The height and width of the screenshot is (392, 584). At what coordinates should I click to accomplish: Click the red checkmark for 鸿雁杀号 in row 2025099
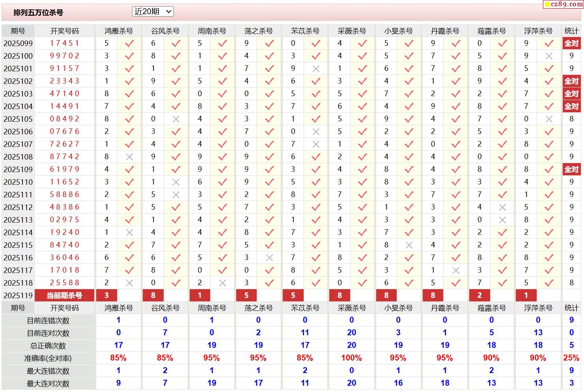point(129,43)
